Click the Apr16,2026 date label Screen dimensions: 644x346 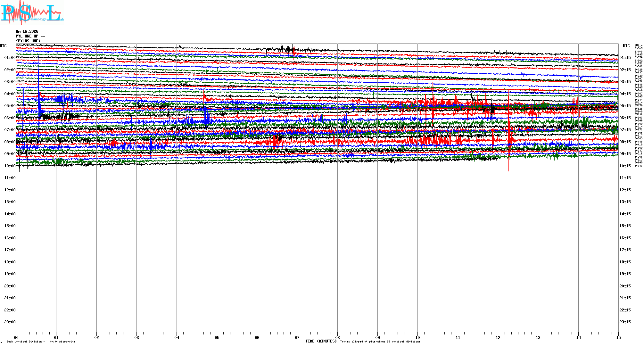pos(27,31)
